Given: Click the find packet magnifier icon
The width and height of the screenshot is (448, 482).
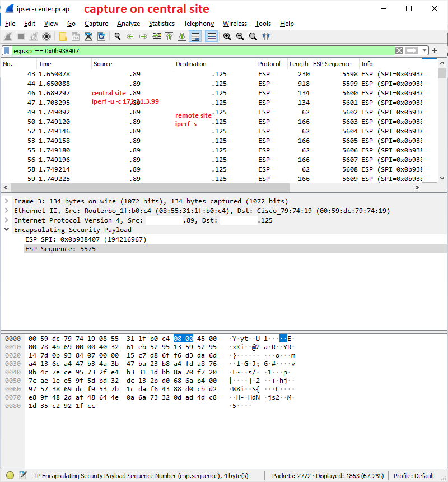Looking at the screenshot, I should point(117,36).
